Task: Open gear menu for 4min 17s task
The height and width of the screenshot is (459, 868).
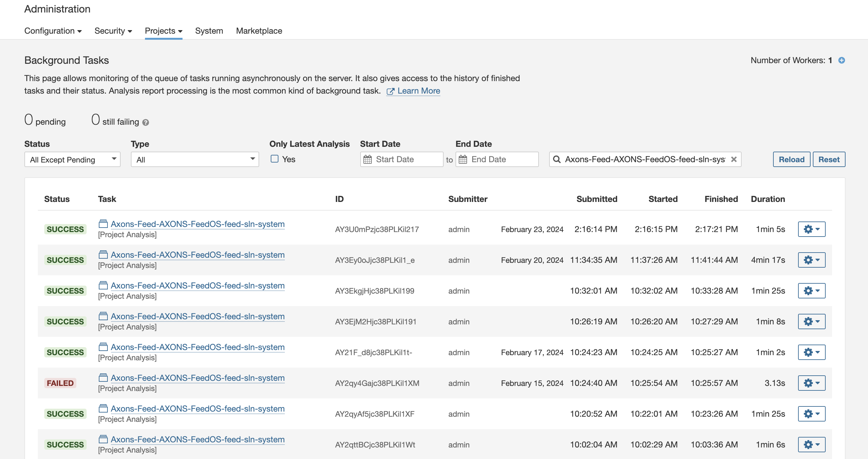Action: [812, 260]
